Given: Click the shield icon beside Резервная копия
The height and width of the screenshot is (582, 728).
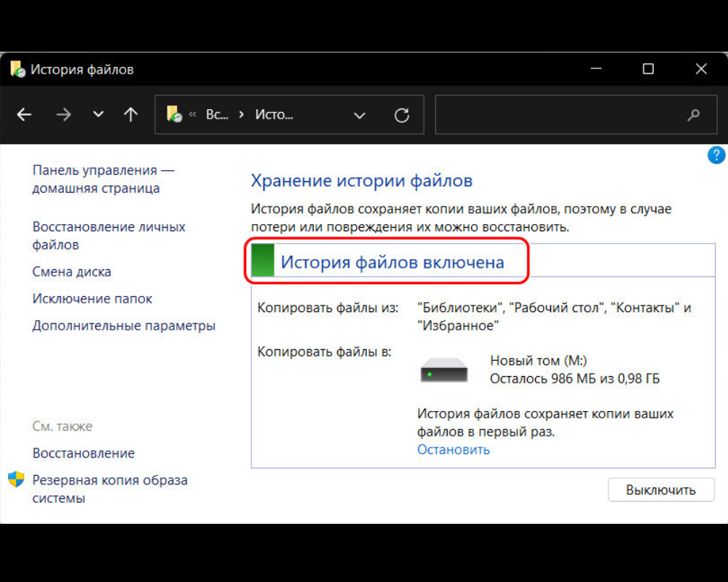Looking at the screenshot, I should (x=16, y=479).
